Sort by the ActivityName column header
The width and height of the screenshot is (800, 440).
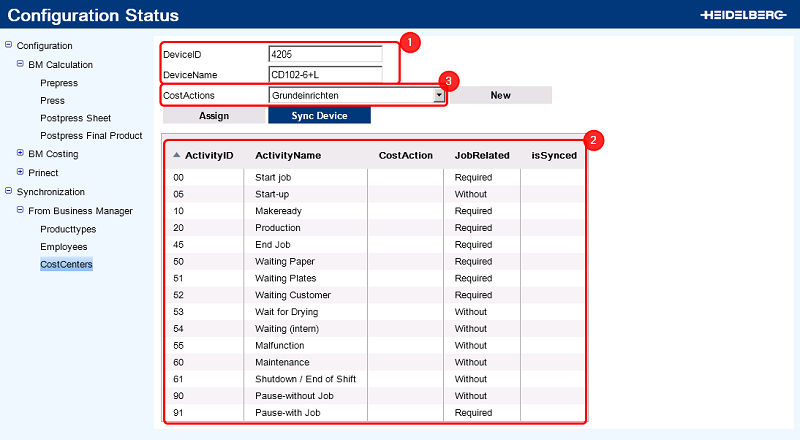[287, 155]
